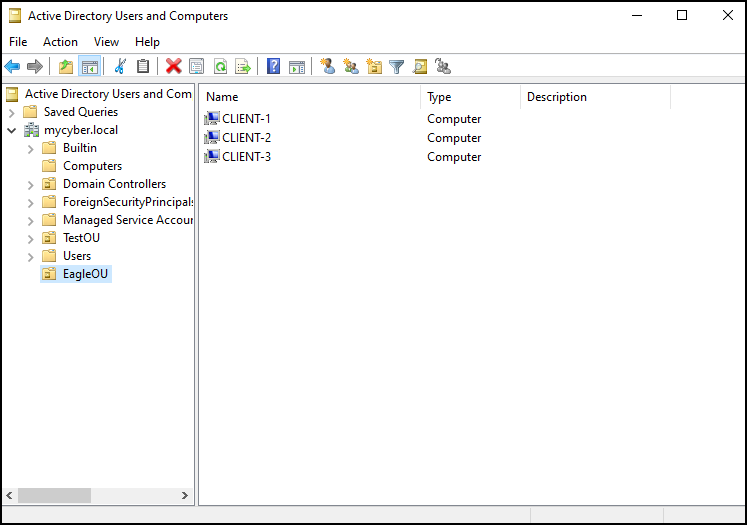Click the Filter options funnel icon
The height and width of the screenshot is (525, 747).
396,66
